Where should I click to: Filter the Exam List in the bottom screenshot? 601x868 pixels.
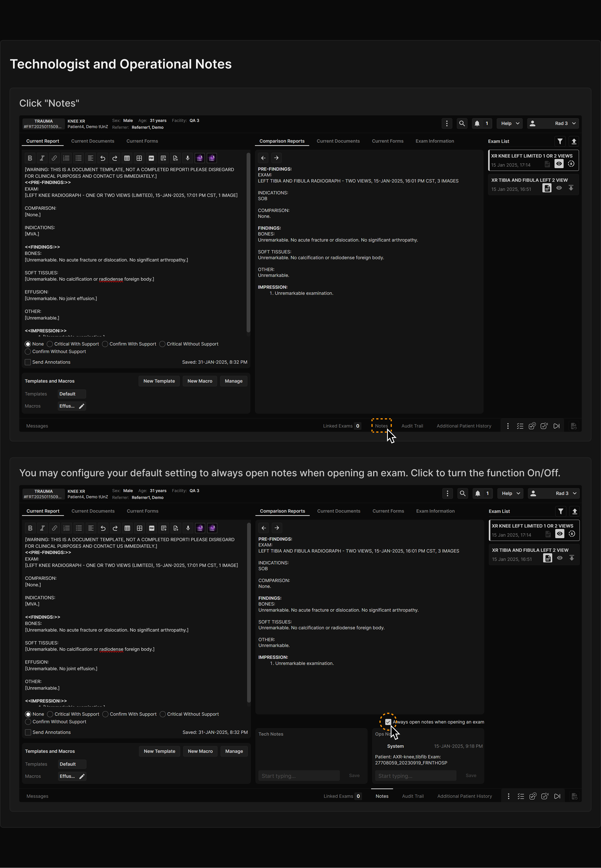(x=561, y=511)
